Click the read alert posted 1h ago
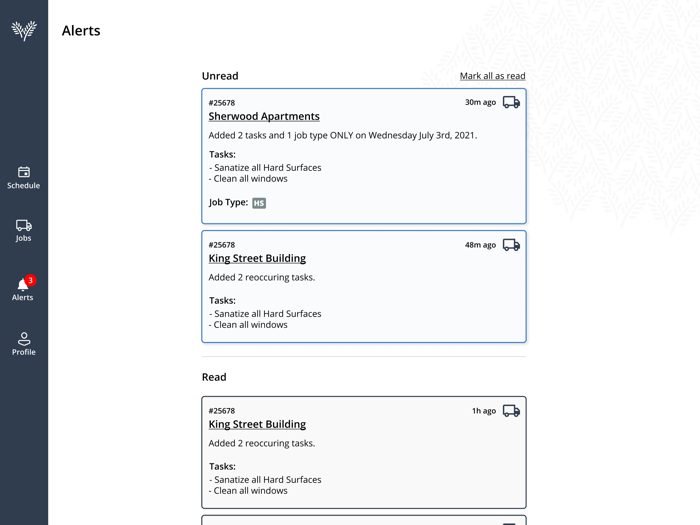700x525 pixels. click(364, 456)
